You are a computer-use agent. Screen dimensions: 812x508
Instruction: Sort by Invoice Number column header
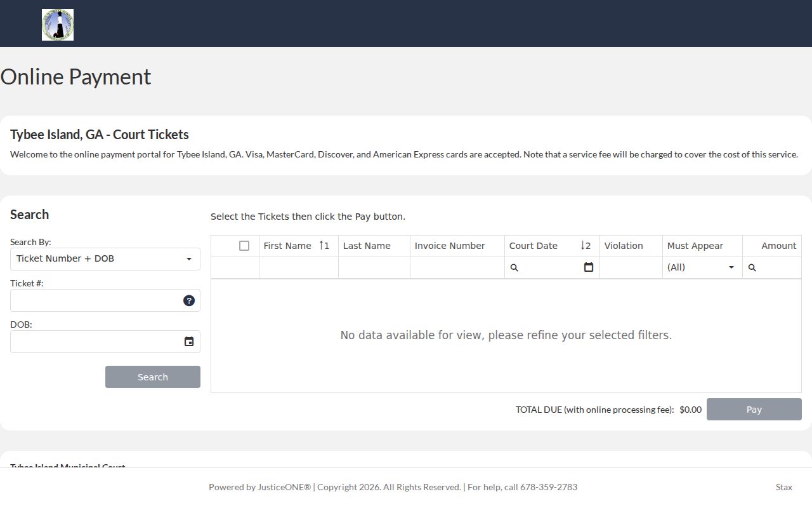click(457, 246)
